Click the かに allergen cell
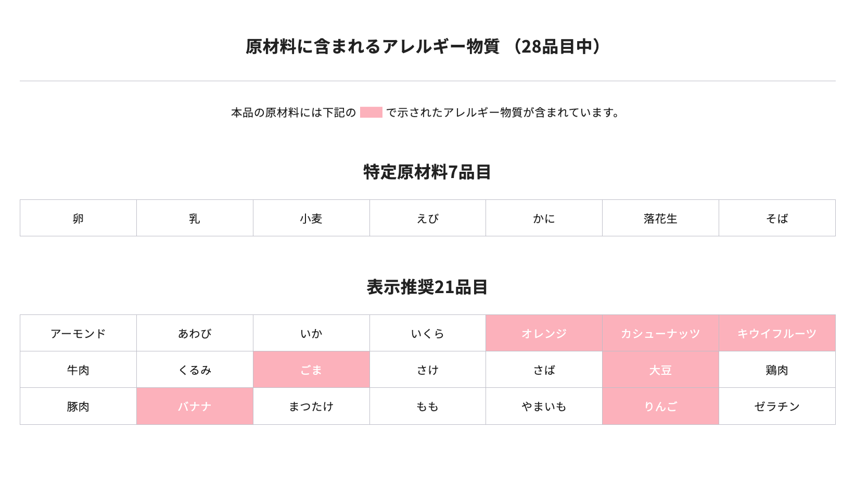The width and height of the screenshot is (868, 480). 544,218
